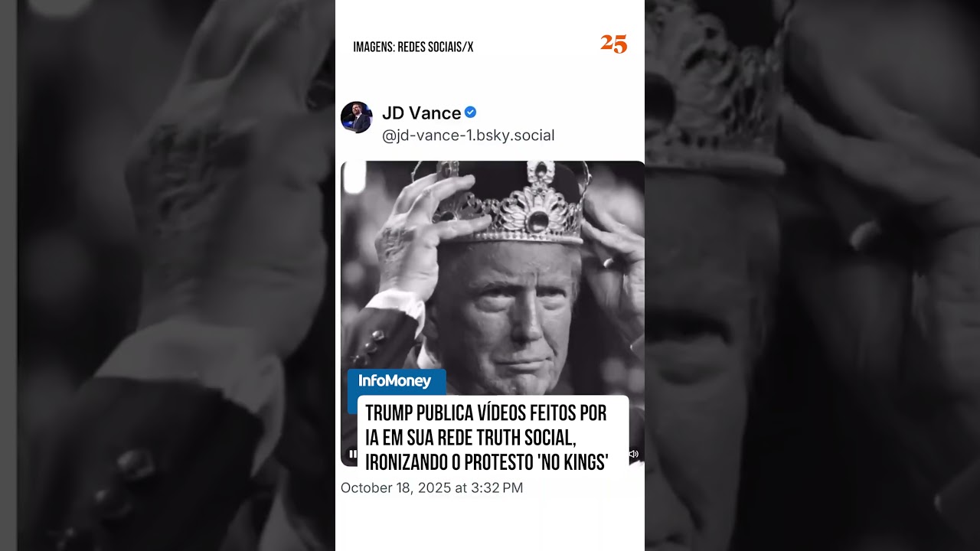The width and height of the screenshot is (980, 551).
Task: Click '3:32 PM' in the timestamp
Action: click(497, 487)
